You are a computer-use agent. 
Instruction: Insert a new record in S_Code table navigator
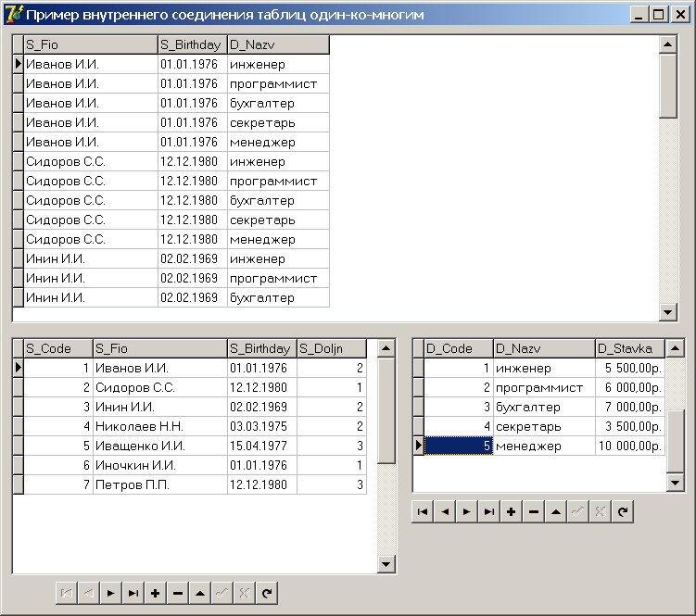156,593
